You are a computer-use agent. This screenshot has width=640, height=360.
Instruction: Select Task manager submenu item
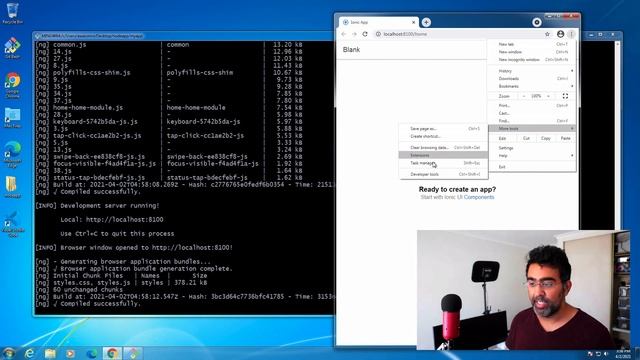coord(443,163)
